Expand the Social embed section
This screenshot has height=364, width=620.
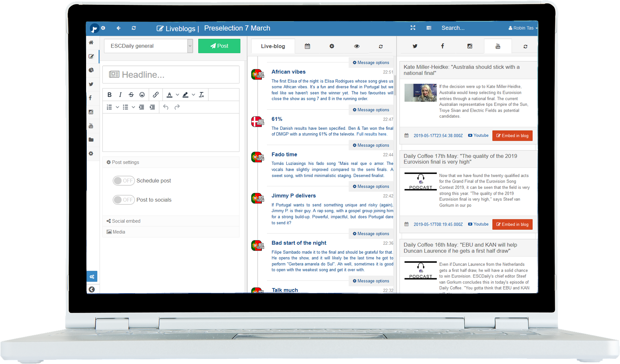(171, 221)
